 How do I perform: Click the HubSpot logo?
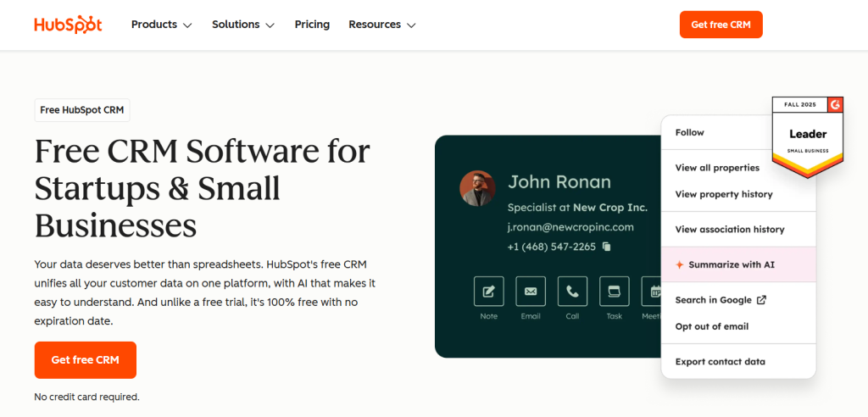[68, 25]
